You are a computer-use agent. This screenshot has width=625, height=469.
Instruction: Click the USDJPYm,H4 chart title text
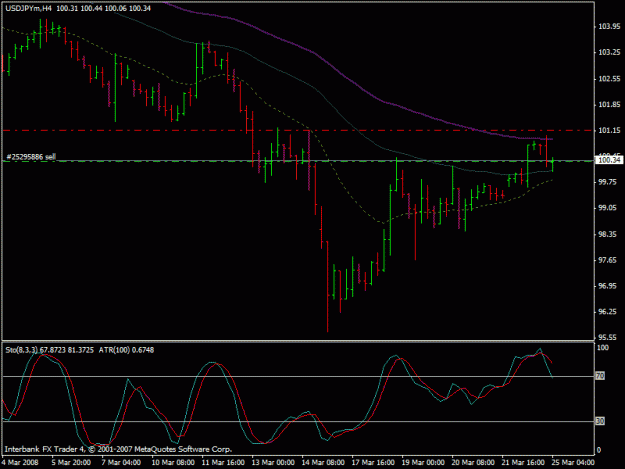[29, 8]
